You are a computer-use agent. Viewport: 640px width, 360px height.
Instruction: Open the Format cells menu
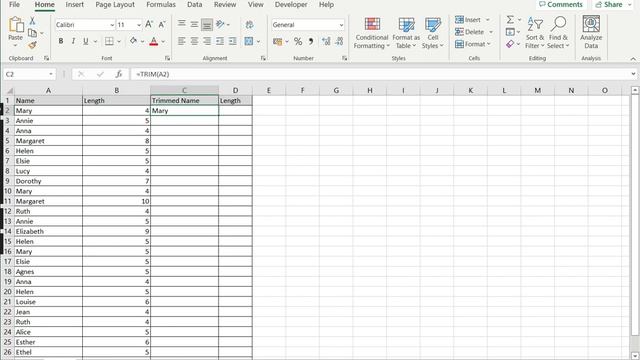tap(473, 44)
